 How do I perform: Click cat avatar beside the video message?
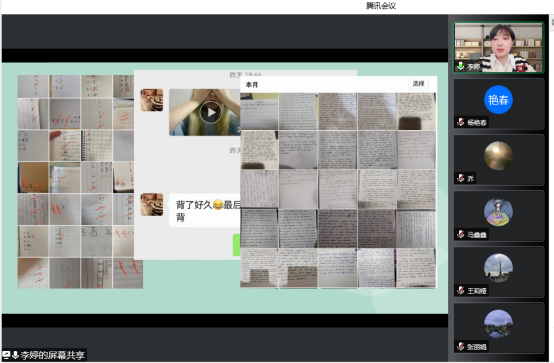[x=152, y=100]
